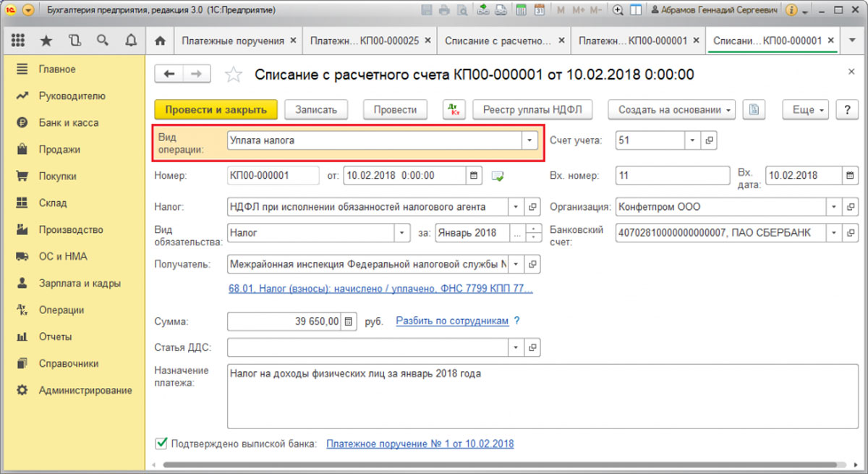Expand the Счет учета dropdown

[x=693, y=140]
